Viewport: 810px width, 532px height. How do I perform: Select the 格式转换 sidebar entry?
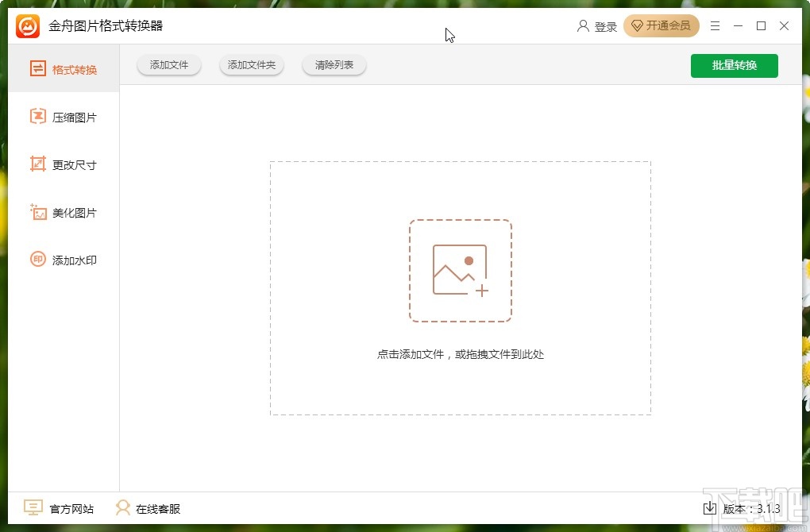coord(64,69)
